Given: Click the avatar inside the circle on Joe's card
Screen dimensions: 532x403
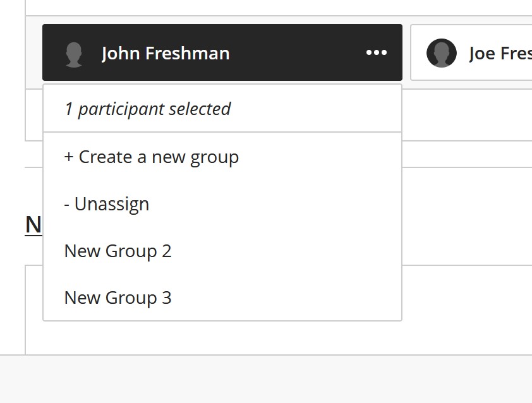Looking at the screenshot, I should tap(442, 53).
